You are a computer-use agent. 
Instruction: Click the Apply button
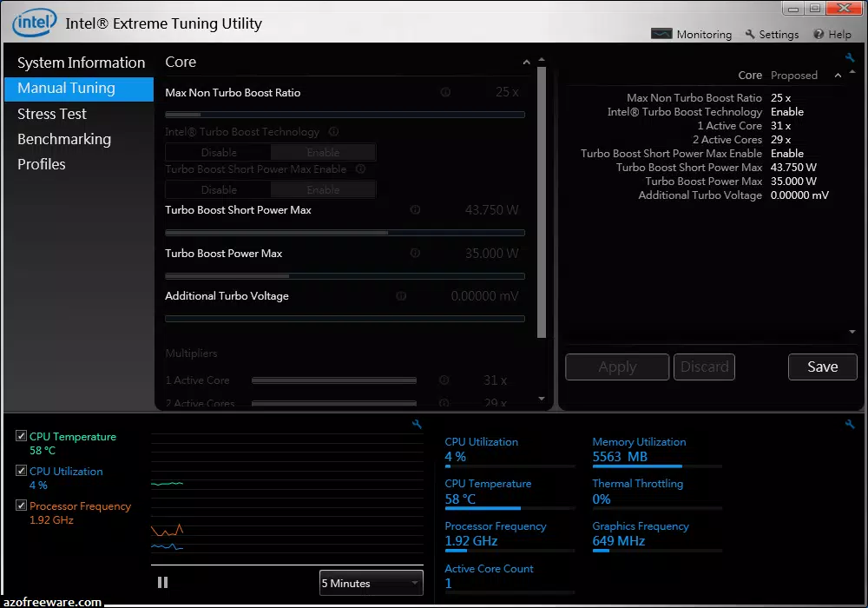pos(617,367)
